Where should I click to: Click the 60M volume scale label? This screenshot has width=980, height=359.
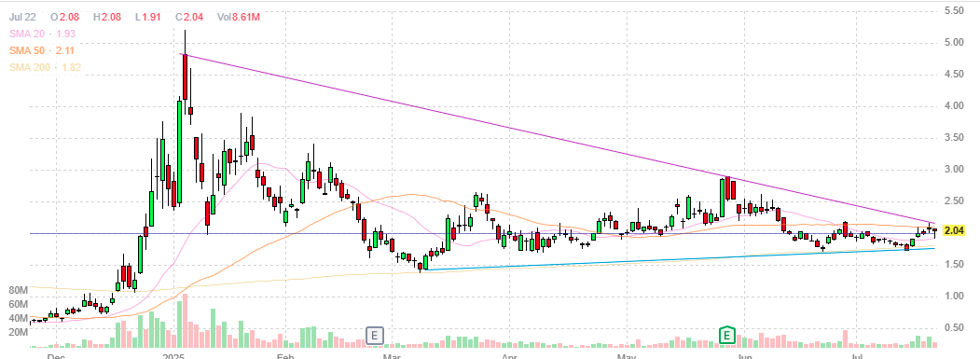coord(17,305)
